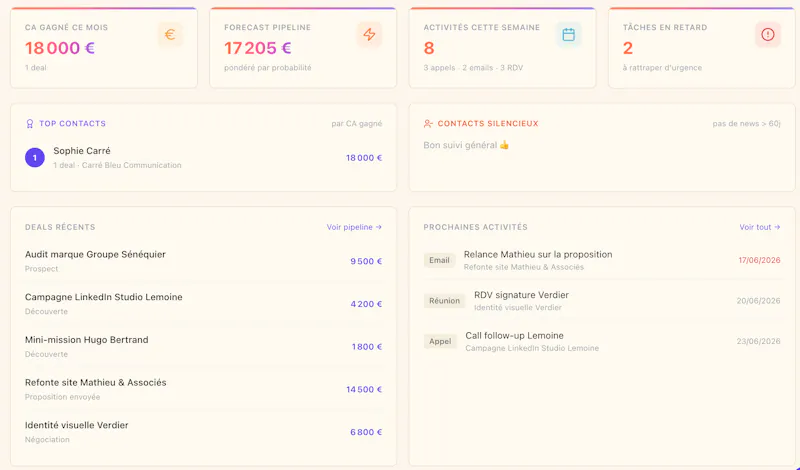Open the Voir tout link

(x=760, y=227)
